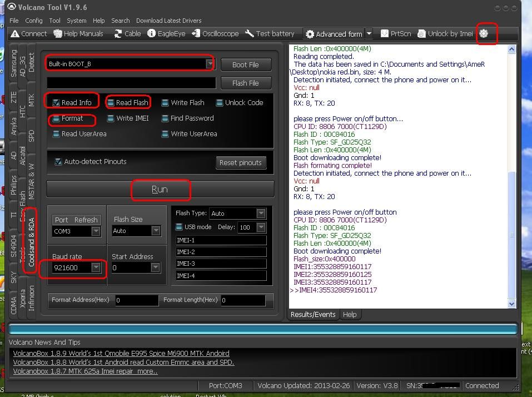Click the flash file path field
This screenshot has width=532, height=397.
[131, 83]
